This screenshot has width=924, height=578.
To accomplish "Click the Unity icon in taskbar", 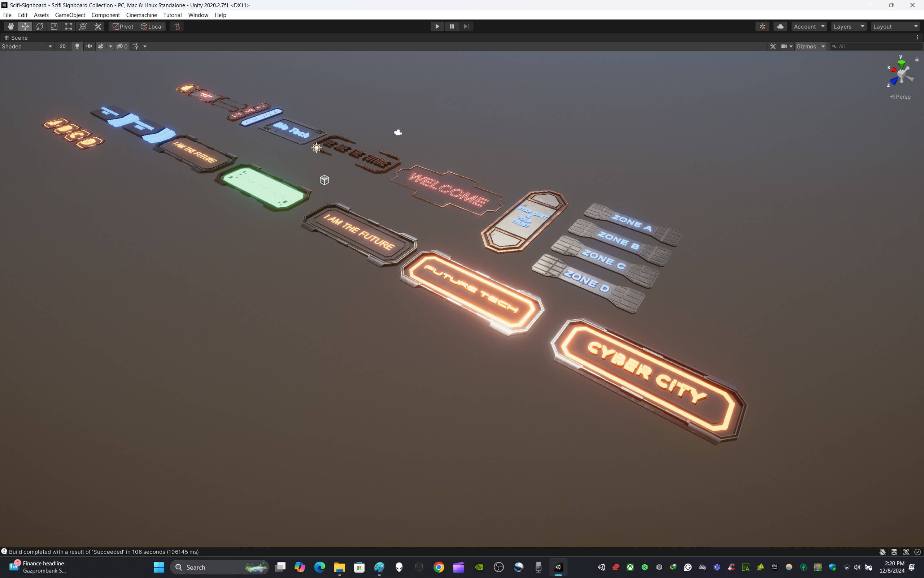I will click(558, 567).
